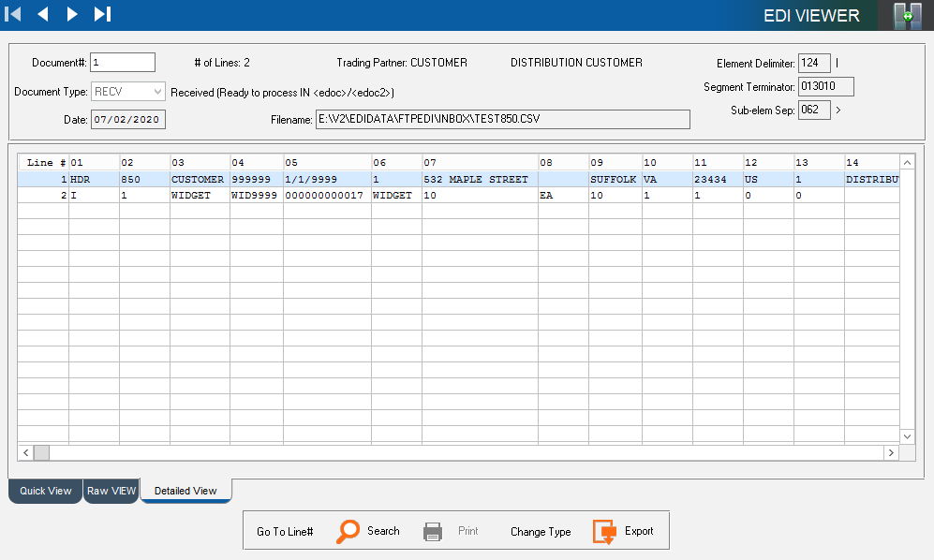Jump to the first document using the navigation icon

[x=14, y=14]
